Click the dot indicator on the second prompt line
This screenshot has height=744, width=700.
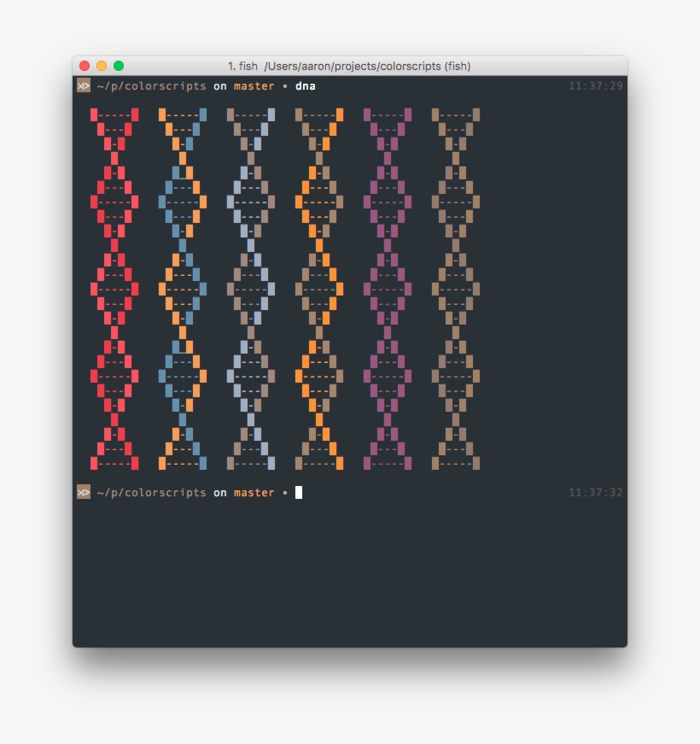click(x=285, y=492)
